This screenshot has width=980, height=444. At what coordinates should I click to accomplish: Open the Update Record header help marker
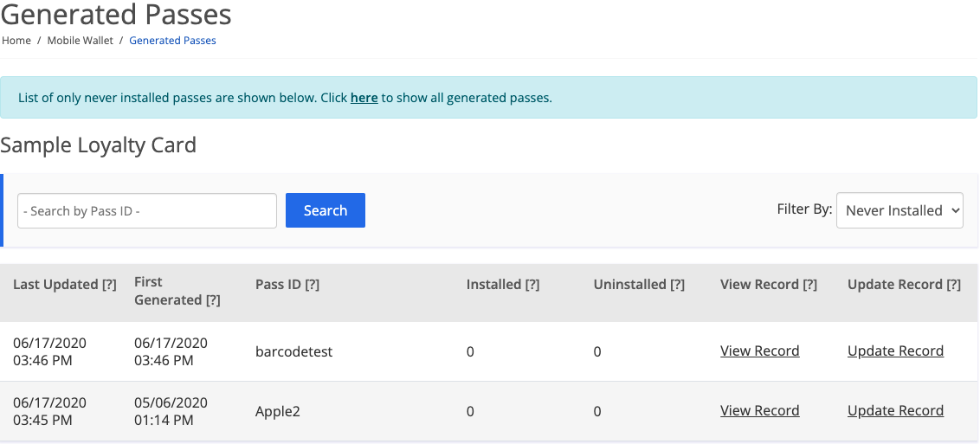coord(953,285)
